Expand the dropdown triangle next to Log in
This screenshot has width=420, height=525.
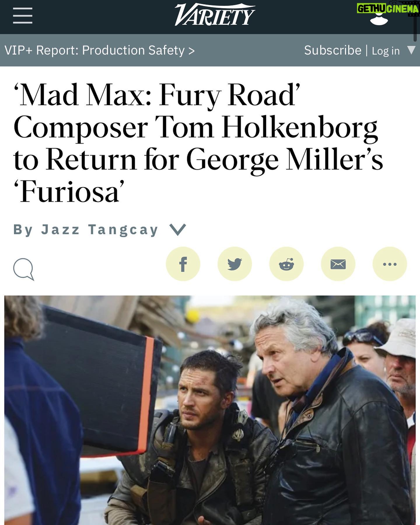point(411,50)
